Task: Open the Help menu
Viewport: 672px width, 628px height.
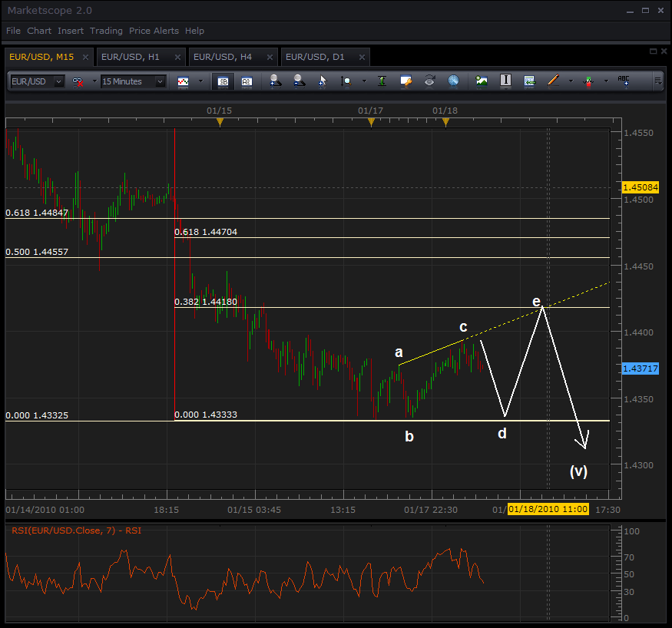Action: (194, 31)
